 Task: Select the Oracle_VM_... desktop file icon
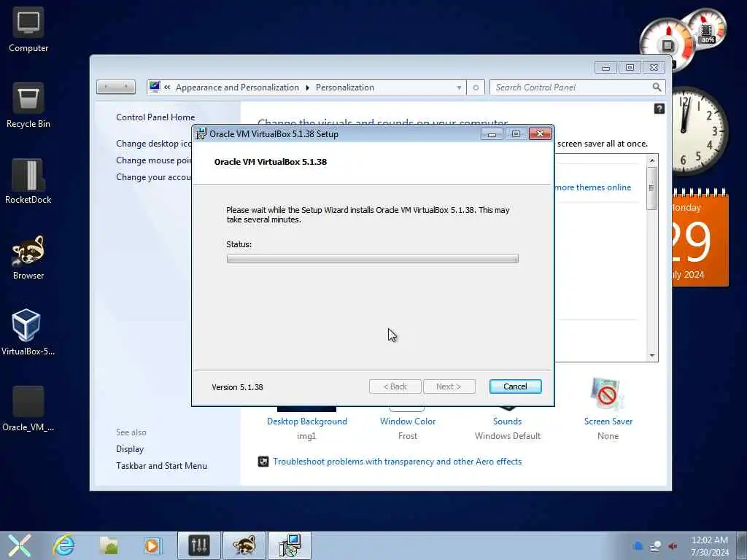point(28,408)
